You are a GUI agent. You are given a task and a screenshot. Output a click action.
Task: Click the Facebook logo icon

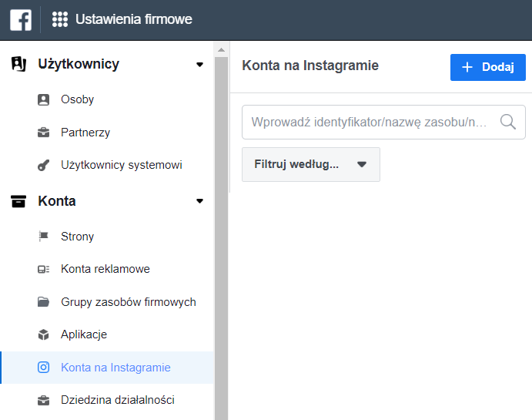(21, 20)
